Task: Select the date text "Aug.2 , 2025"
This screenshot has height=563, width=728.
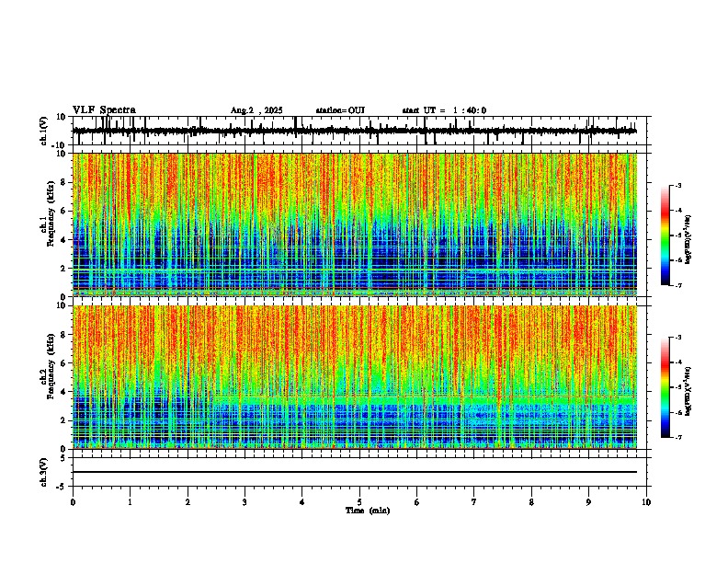Action: click(x=256, y=110)
